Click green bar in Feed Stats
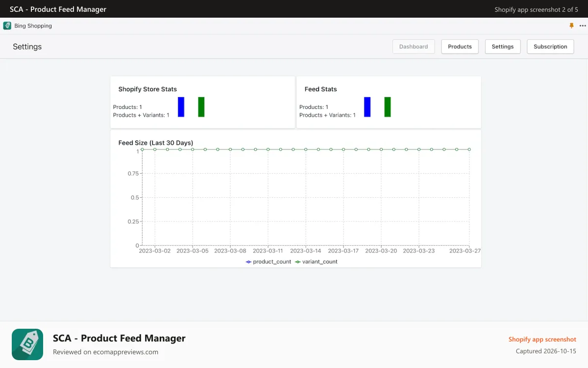 click(388, 107)
